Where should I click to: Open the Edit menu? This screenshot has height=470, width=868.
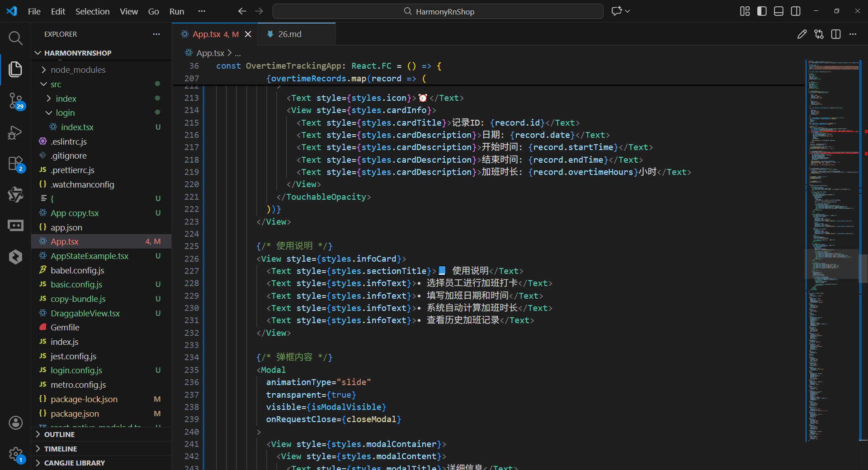58,11
